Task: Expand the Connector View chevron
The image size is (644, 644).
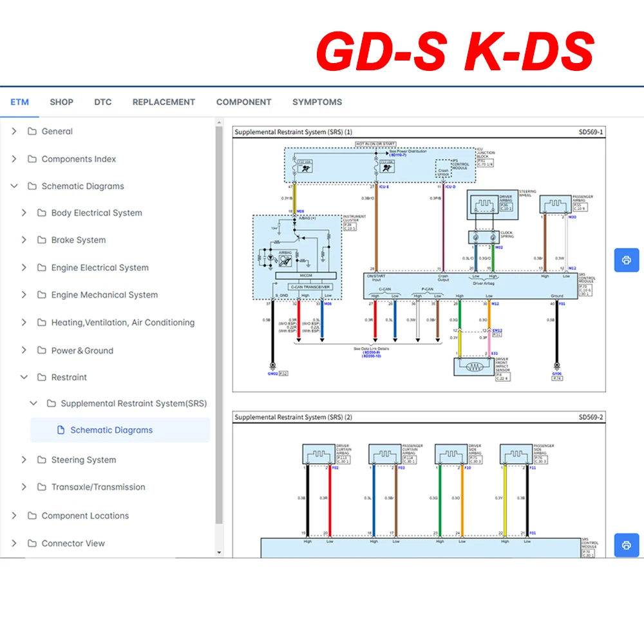Action: [14, 543]
